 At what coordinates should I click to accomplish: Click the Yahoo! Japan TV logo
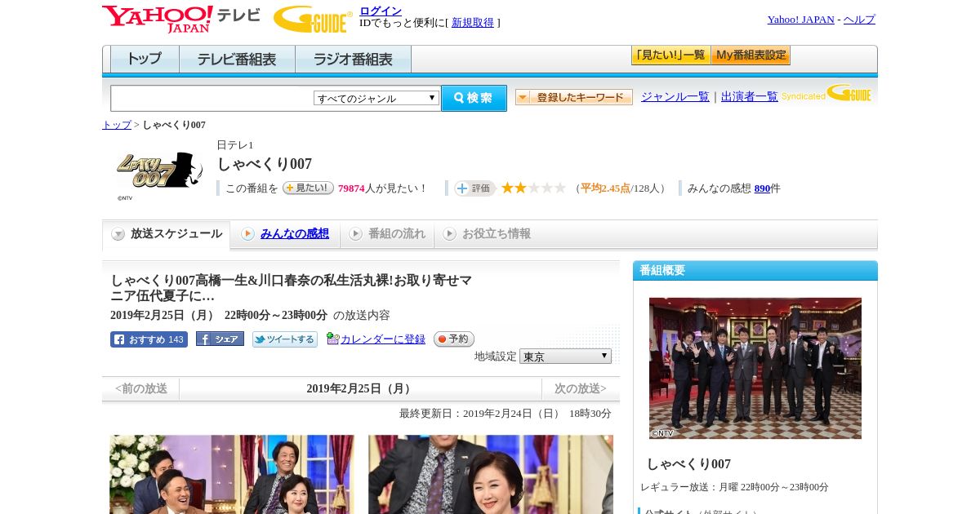pyautogui.click(x=180, y=19)
